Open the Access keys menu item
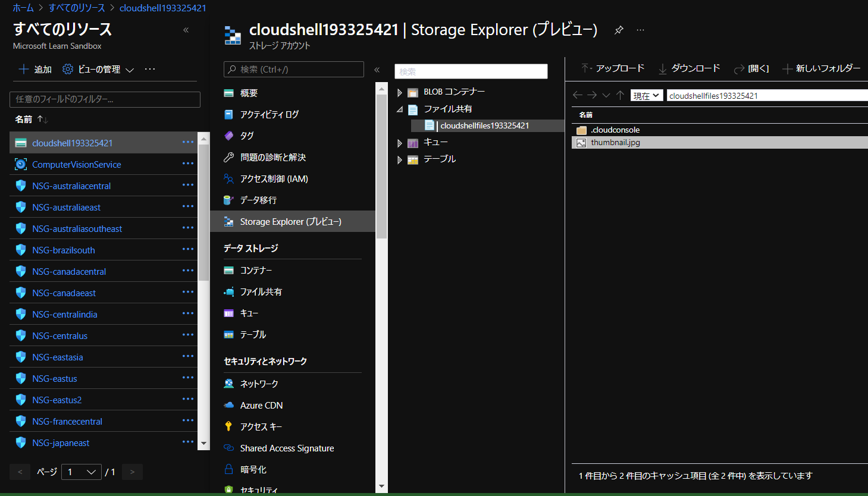Screen dimensions: 868x496 tap(261, 426)
